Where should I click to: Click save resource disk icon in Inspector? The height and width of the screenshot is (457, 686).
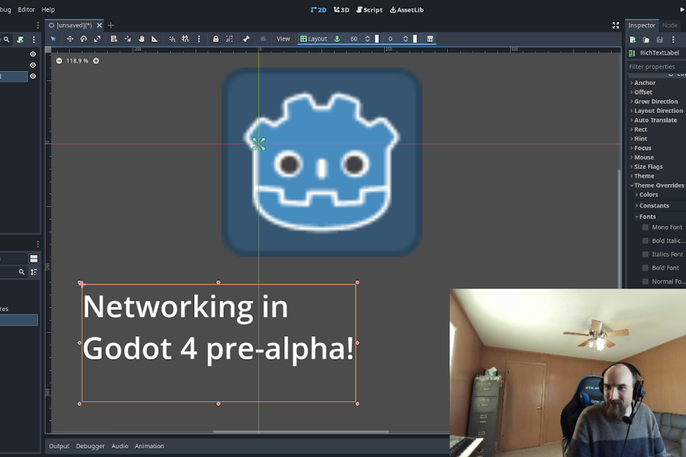[660, 40]
